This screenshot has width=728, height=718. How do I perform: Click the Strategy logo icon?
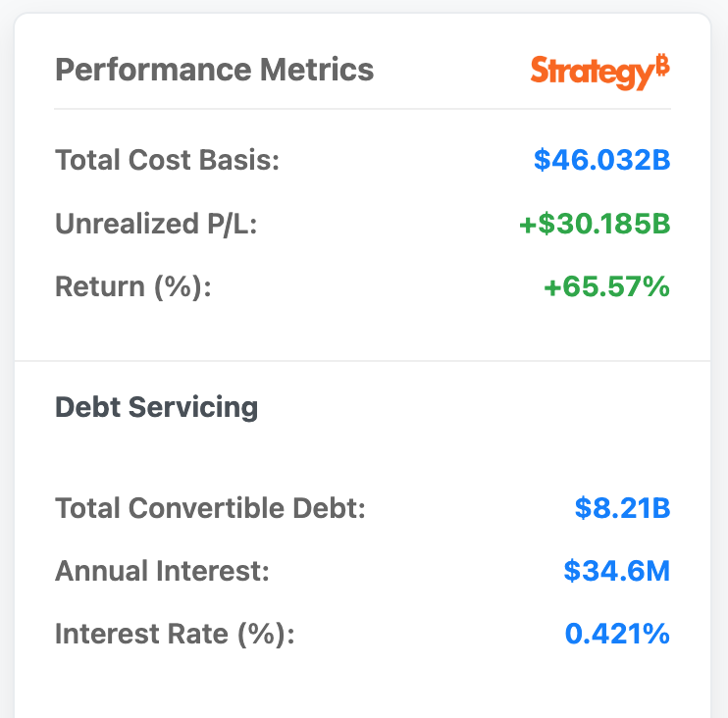click(x=599, y=72)
